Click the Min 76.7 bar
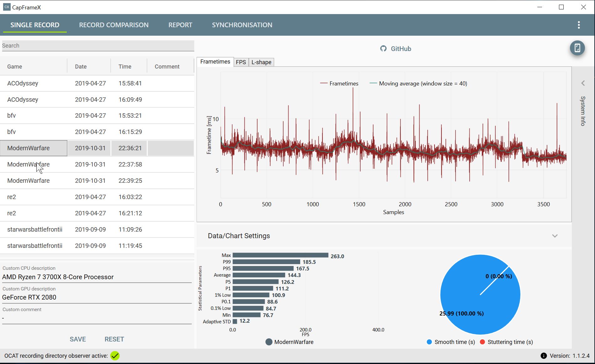The image size is (595, 364). tap(247, 315)
